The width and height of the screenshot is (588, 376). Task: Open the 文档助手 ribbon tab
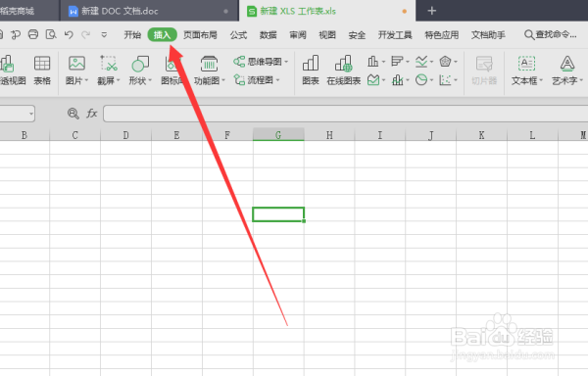(x=488, y=35)
